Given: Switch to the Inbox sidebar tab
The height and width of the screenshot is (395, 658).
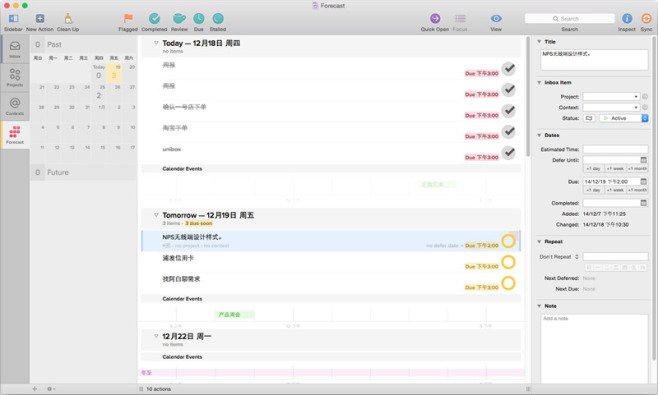Looking at the screenshot, I should point(15,49).
